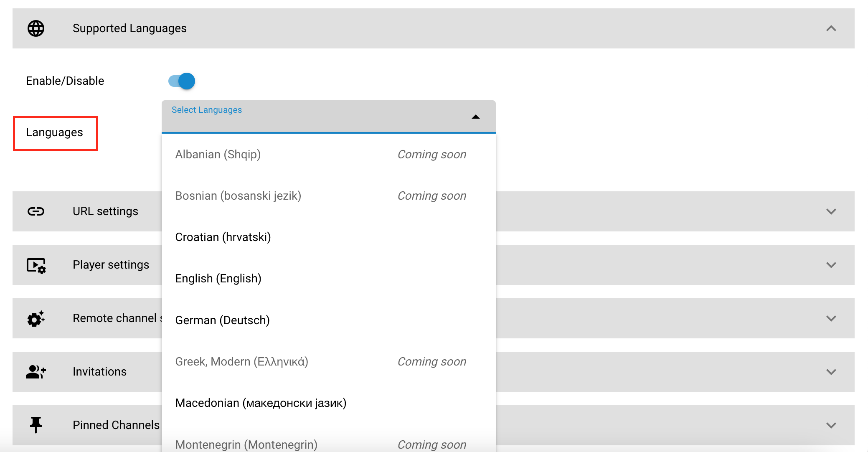Choose German (Deutsch) language
Image resolution: width=868 pixels, height=452 pixels.
coord(222,320)
